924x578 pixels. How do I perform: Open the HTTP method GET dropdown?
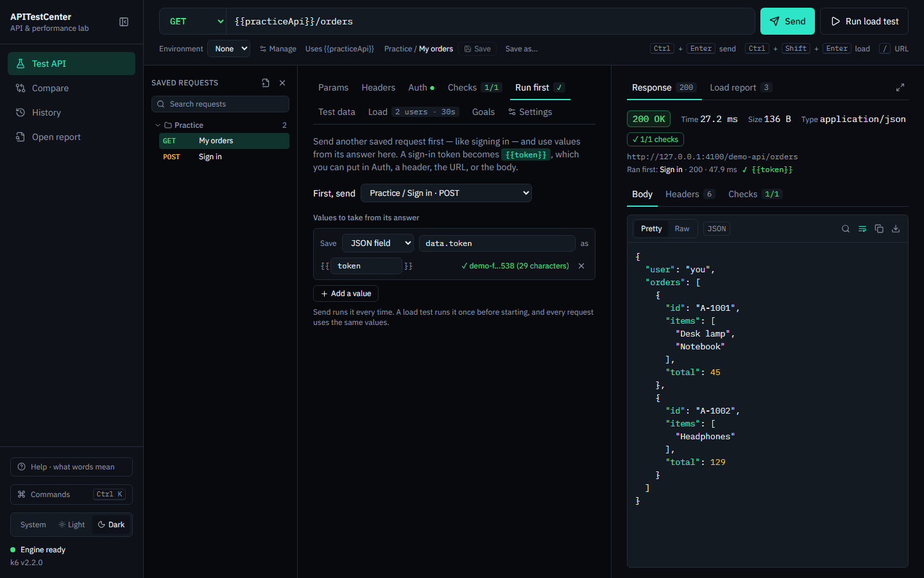pos(193,21)
